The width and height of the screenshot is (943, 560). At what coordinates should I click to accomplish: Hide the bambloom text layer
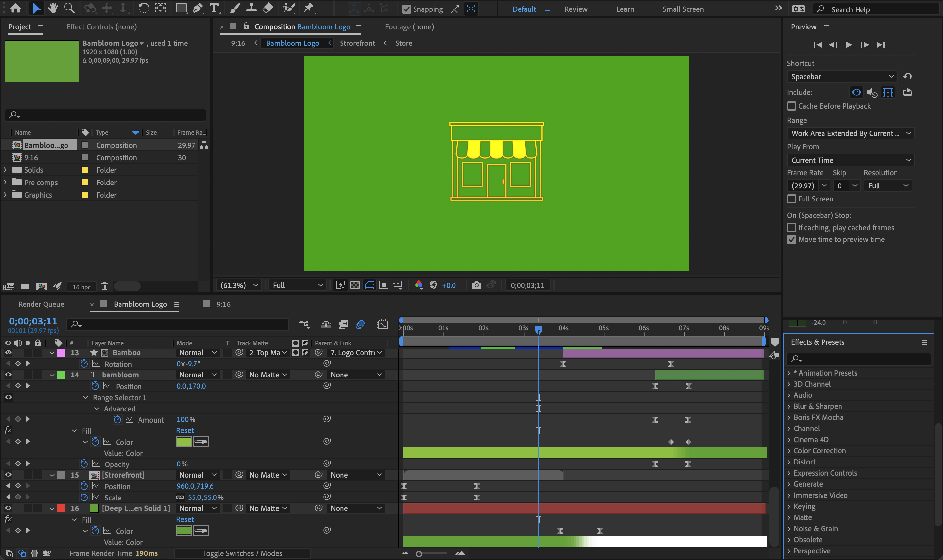[x=8, y=375]
